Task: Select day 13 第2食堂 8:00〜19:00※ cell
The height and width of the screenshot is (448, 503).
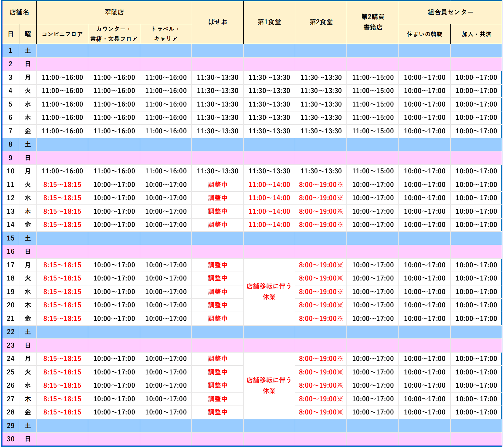Action: [321, 212]
